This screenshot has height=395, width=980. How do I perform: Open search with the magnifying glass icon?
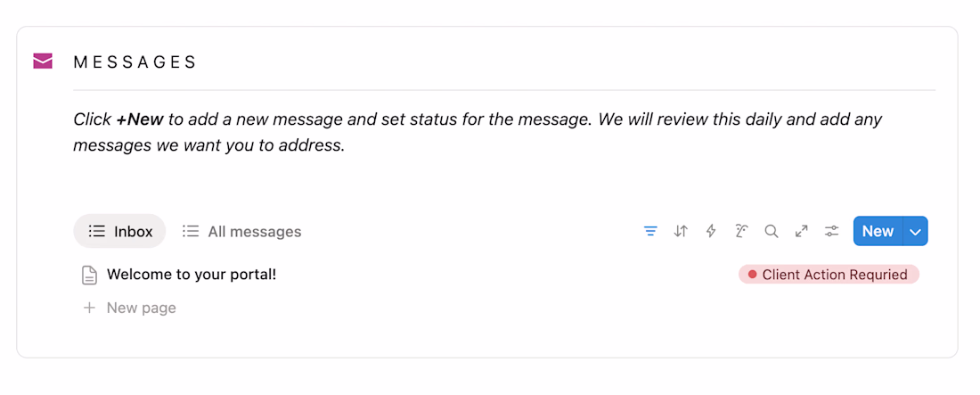tap(772, 232)
